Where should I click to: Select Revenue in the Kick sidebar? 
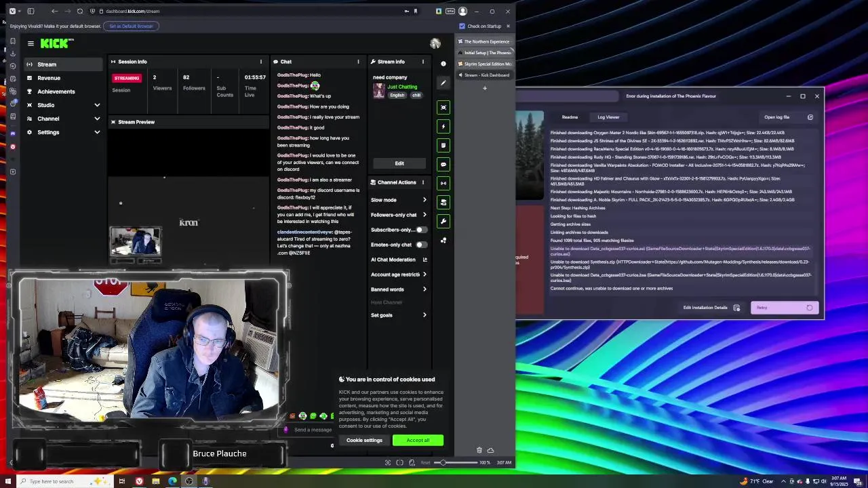pos(64,78)
